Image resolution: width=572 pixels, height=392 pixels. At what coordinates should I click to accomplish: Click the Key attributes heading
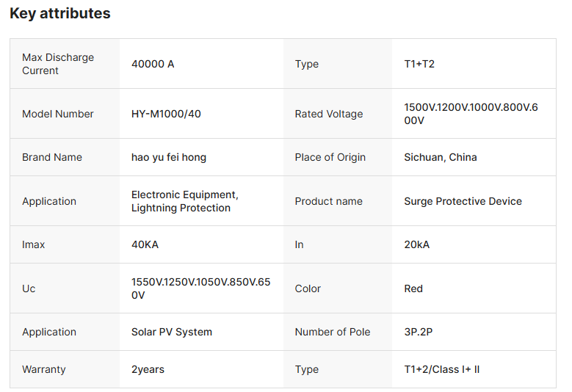[x=60, y=13]
